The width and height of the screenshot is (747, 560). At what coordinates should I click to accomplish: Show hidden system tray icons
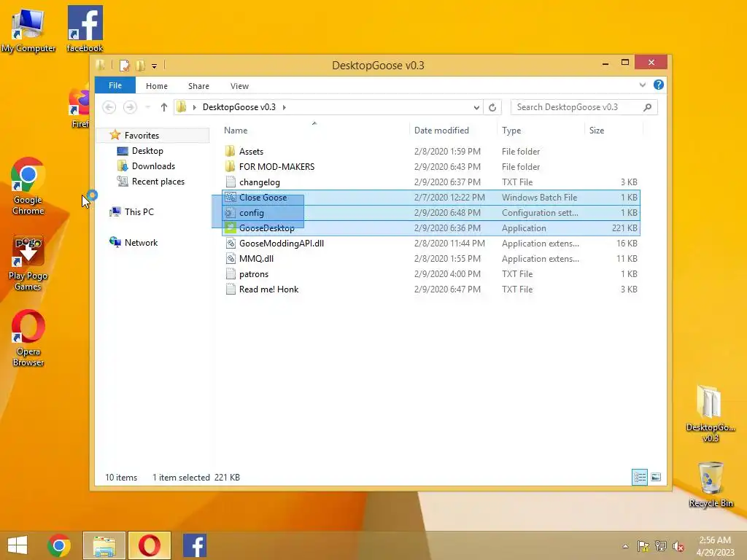click(625, 546)
